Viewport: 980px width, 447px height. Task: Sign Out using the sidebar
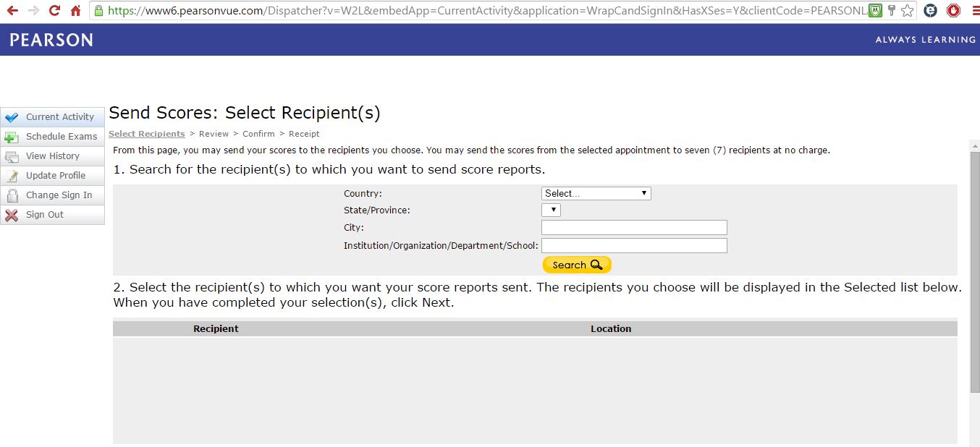(x=44, y=215)
